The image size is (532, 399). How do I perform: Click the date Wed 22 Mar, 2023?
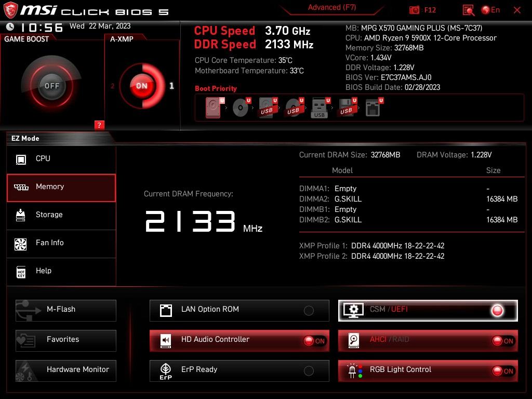(x=100, y=26)
